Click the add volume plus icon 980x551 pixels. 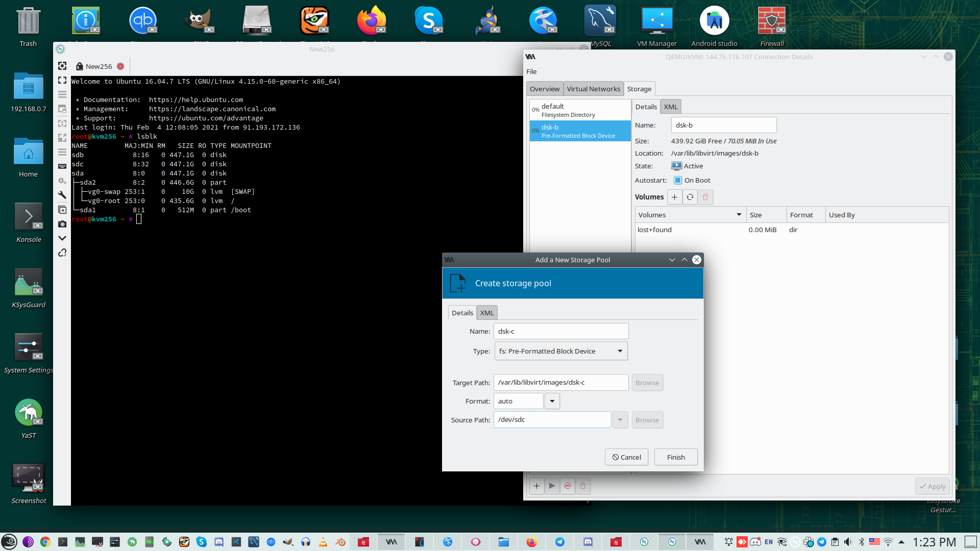[x=674, y=197]
